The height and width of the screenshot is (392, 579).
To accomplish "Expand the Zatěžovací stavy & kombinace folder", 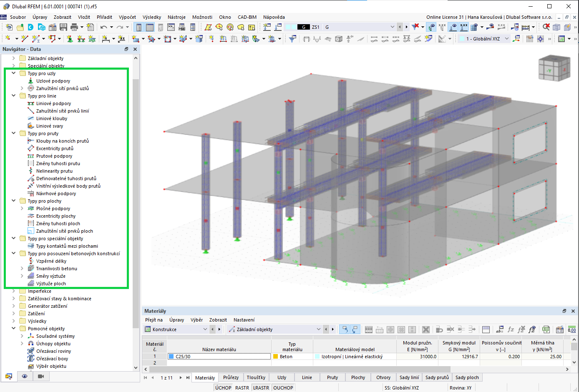I will tap(13, 299).
